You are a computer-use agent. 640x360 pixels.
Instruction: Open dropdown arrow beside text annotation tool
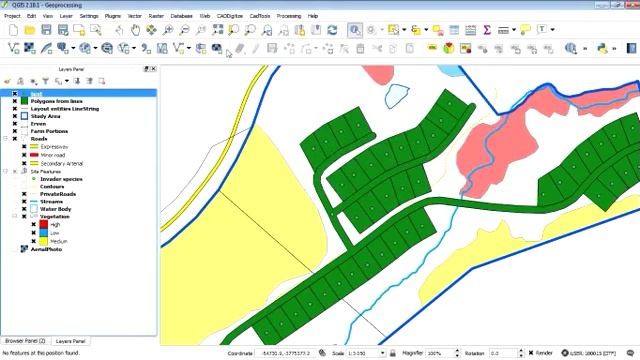553,30
